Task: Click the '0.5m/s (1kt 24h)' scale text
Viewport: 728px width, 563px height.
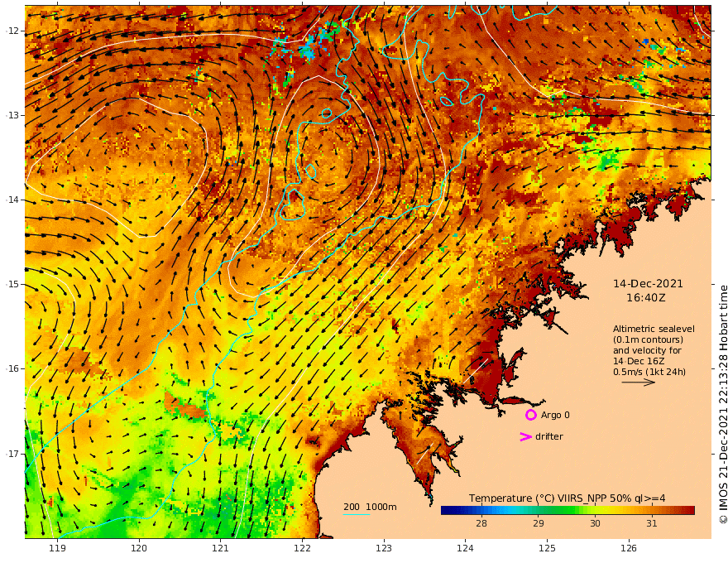Action: pyautogui.click(x=649, y=372)
